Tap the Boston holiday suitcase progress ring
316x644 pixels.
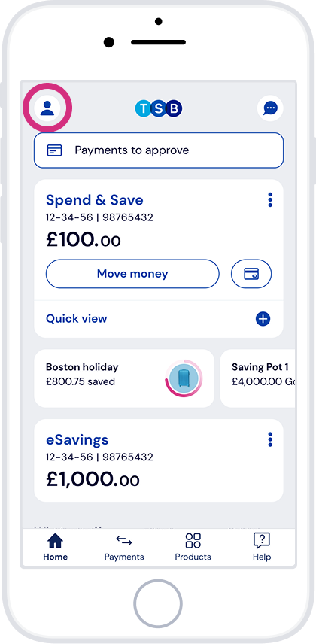(184, 378)
